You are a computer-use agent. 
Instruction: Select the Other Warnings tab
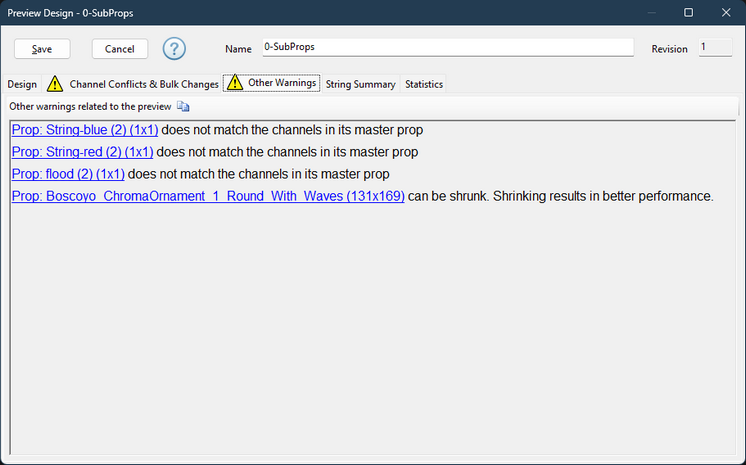[272, 83]
